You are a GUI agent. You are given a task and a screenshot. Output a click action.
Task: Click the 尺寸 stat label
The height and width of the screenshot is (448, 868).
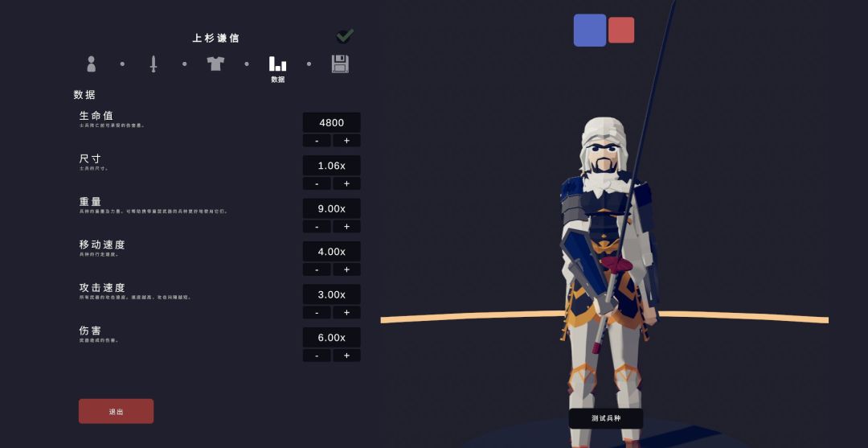pyautogui.click(x=90, y=159)
